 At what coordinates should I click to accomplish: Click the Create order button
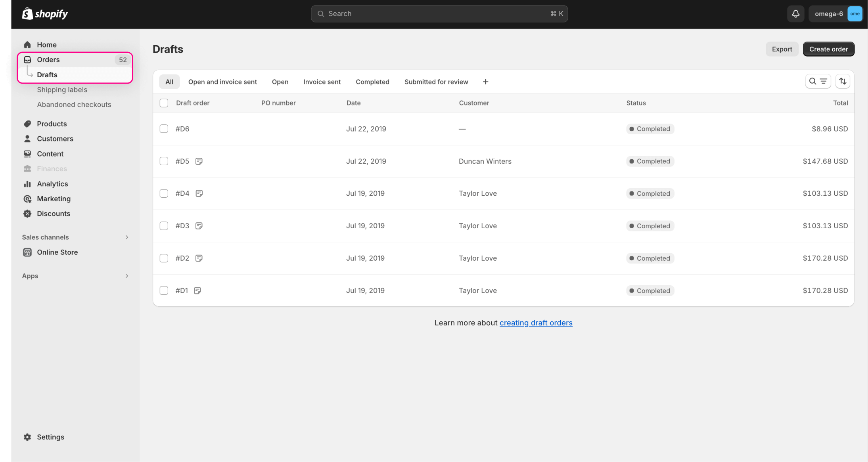[x=828, y=49]
